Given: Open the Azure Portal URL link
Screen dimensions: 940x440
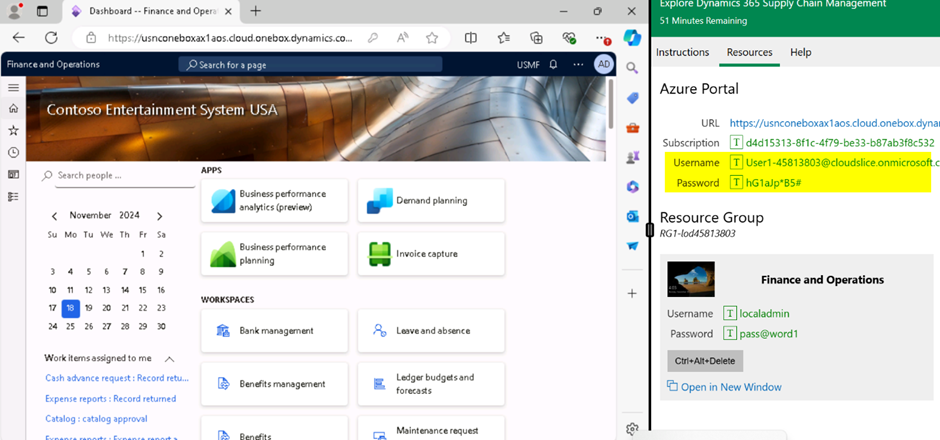Looking at the screenshot, I should coord(834,123).
